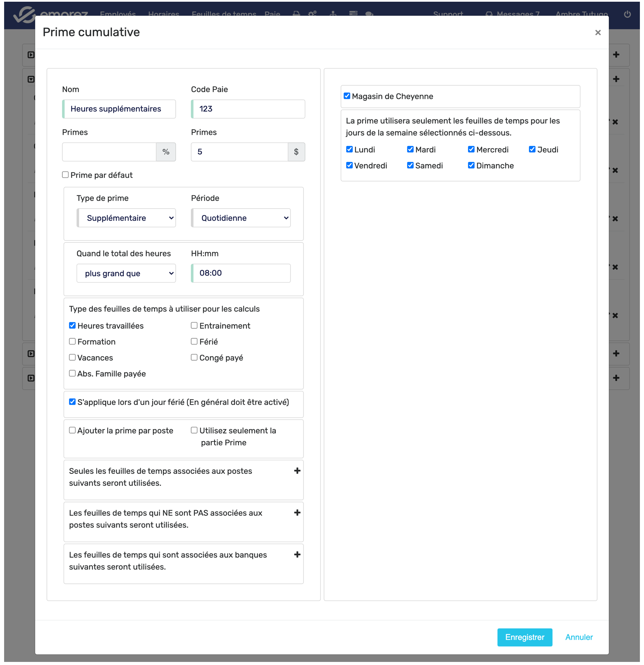Click the HH:mm field showing 08:00
Screen dimensions: 644x665
pos(241,273)
